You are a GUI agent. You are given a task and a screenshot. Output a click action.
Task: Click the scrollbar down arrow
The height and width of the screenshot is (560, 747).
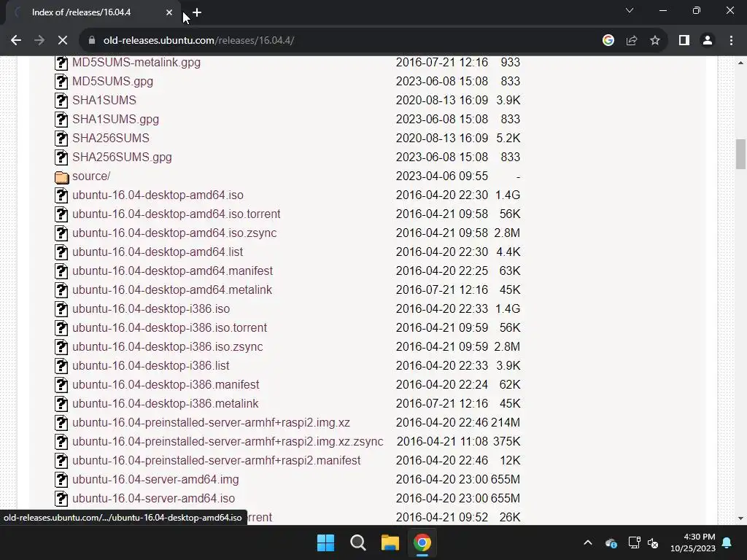tap(741, 518)
